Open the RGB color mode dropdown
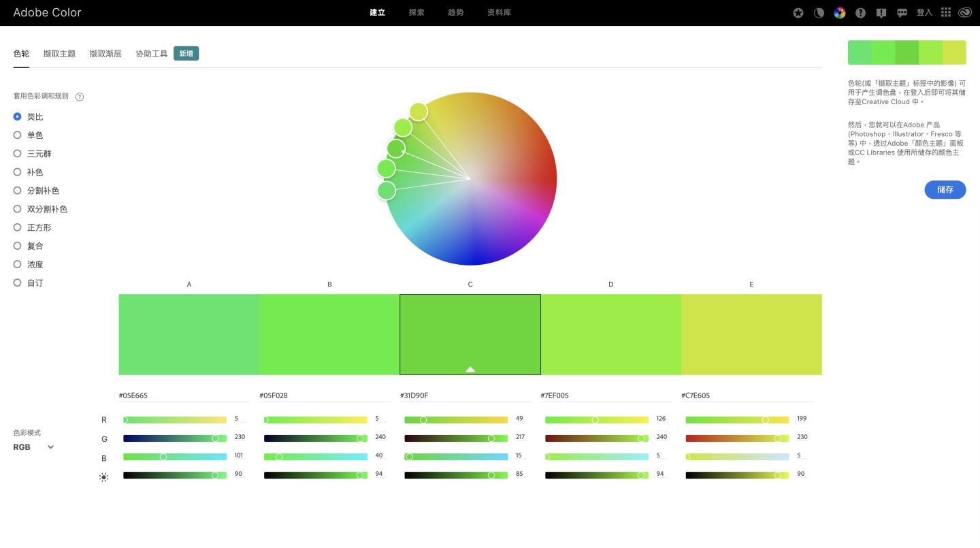Image resolution: width=980 pixels, height=548 pixels. [x=32, y=447]
